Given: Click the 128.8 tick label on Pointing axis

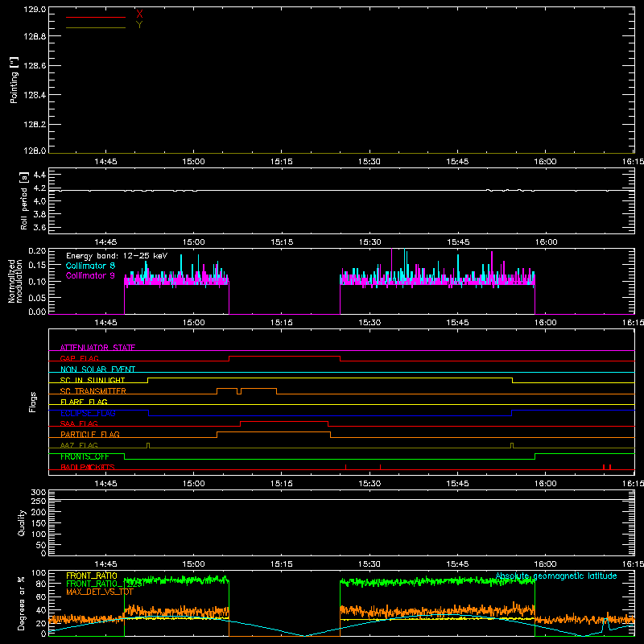Looking at the screenshot, I should 35,36.
